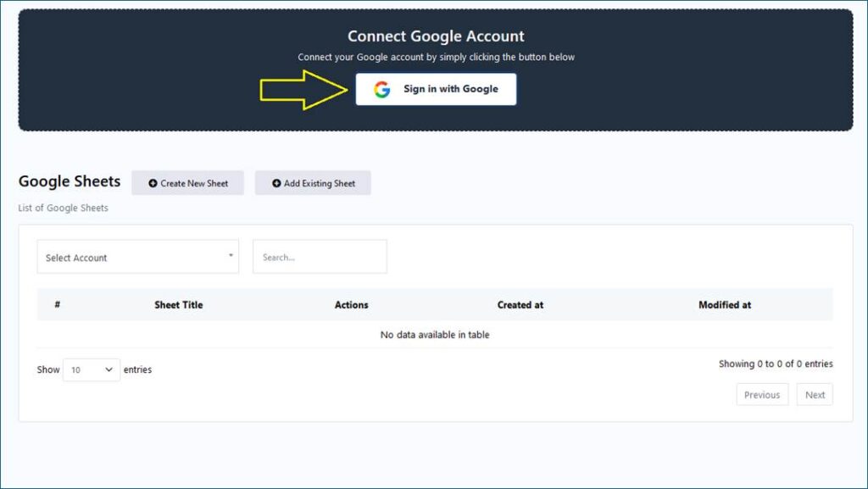The height and width of the screenshot is (489, 868).
Task: Open the Show entries count dropdown
Action: (x=92, y=370)
